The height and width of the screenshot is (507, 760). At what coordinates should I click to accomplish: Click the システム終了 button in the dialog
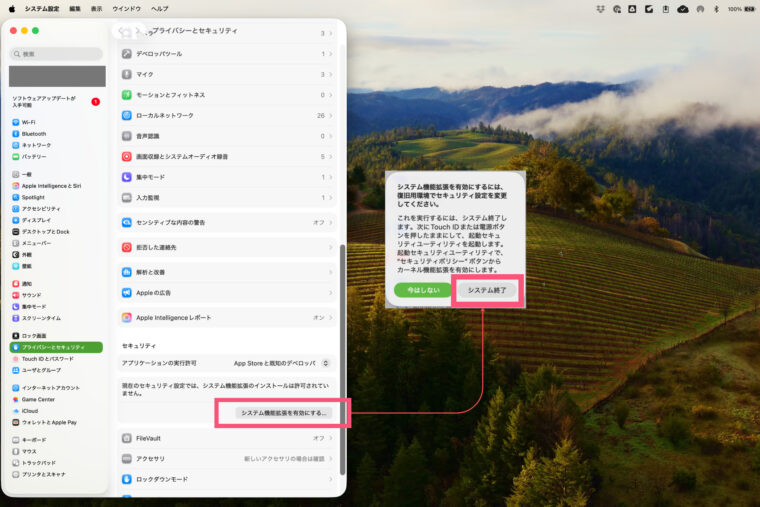point(487,290)
